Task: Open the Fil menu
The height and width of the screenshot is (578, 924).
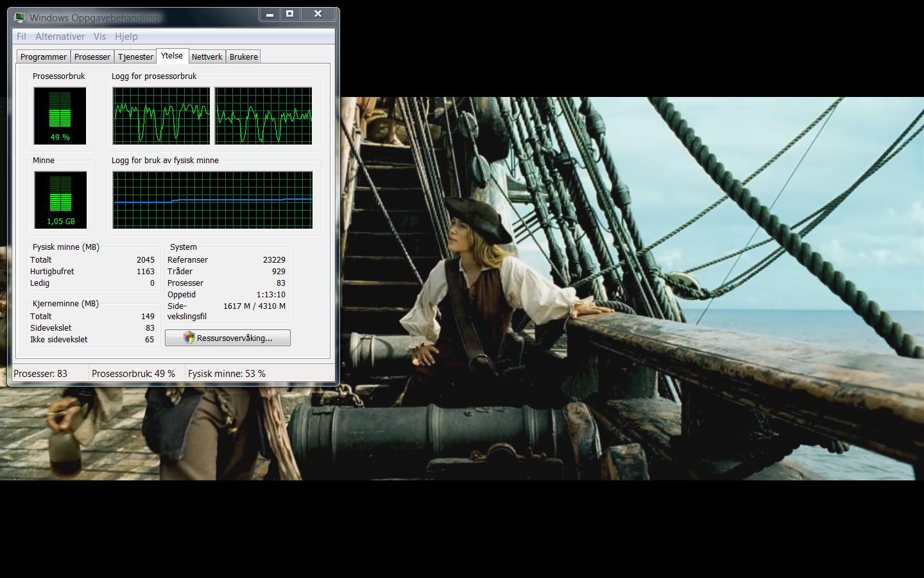Action: [x=21, y=37]
